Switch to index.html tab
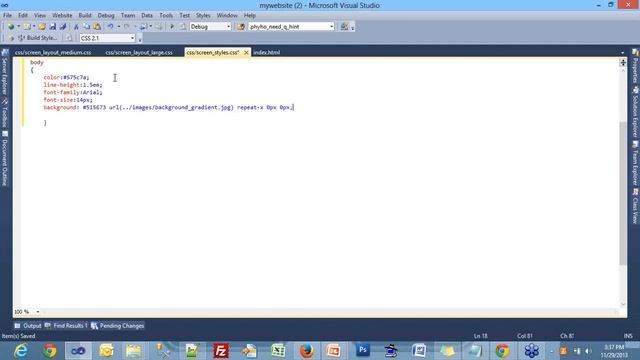 [x=267, y=53]
